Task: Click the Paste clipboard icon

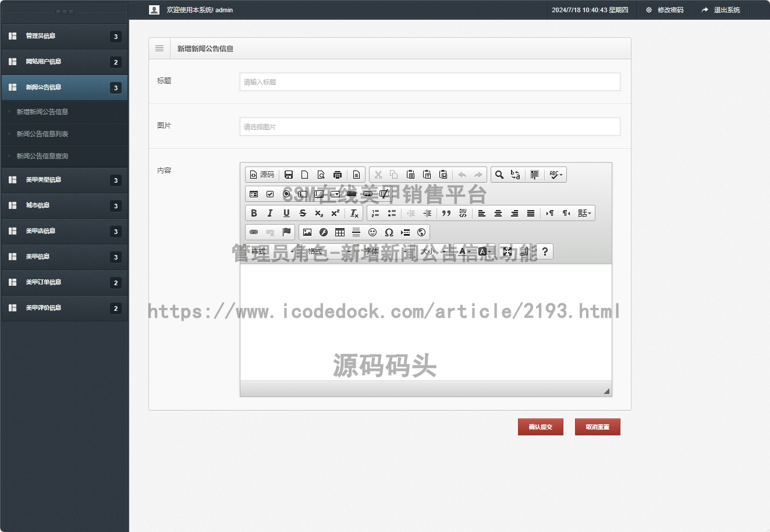Action: click(x=410, y=175)
